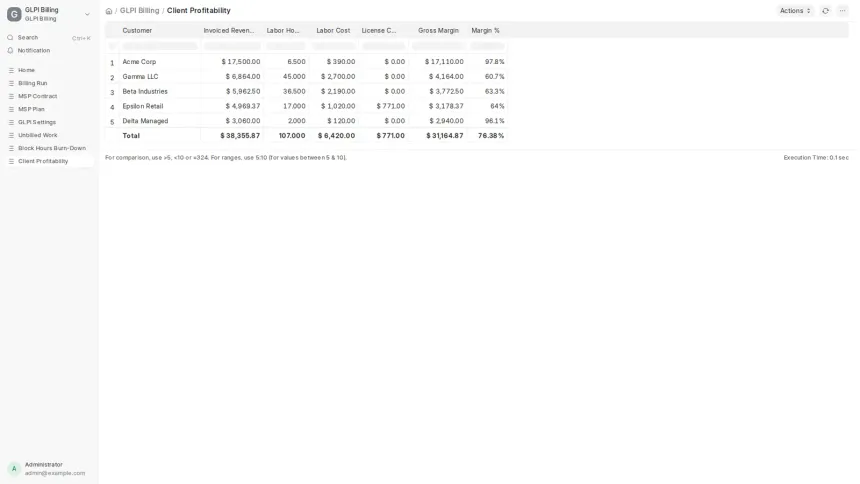Click the Total row label

tap(131, 136)
